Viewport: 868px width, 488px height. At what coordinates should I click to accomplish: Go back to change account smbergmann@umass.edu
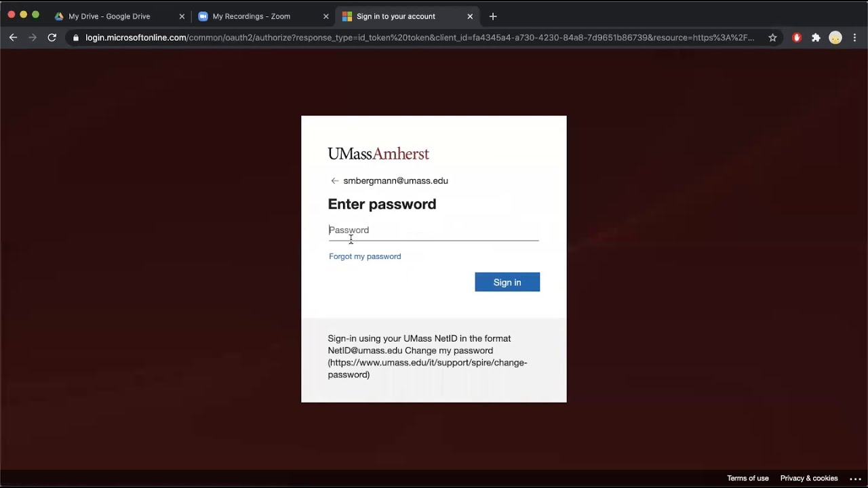tap(334, 181)
